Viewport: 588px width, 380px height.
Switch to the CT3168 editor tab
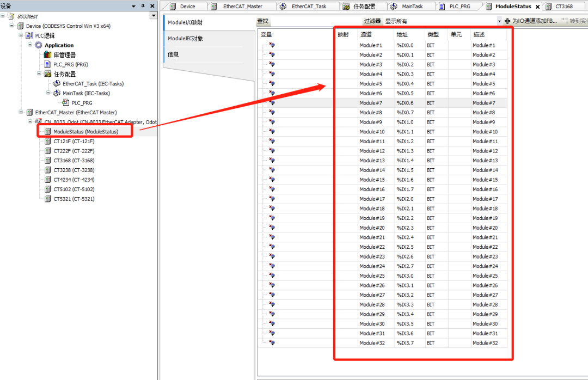[x=563, y=7]
